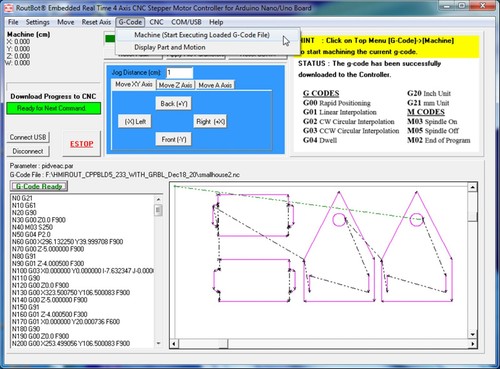Click the Connect USB button
The height and width of the screenshot is (369, 500).
(x=28, y=137)
